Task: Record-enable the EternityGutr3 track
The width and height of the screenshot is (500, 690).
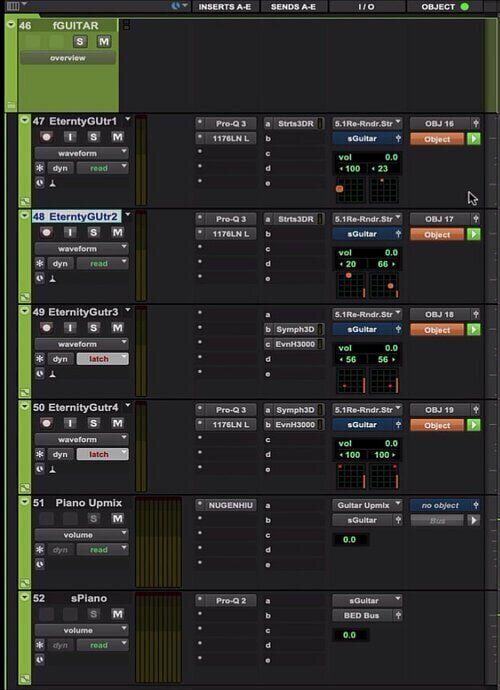Action: [46, 328]
